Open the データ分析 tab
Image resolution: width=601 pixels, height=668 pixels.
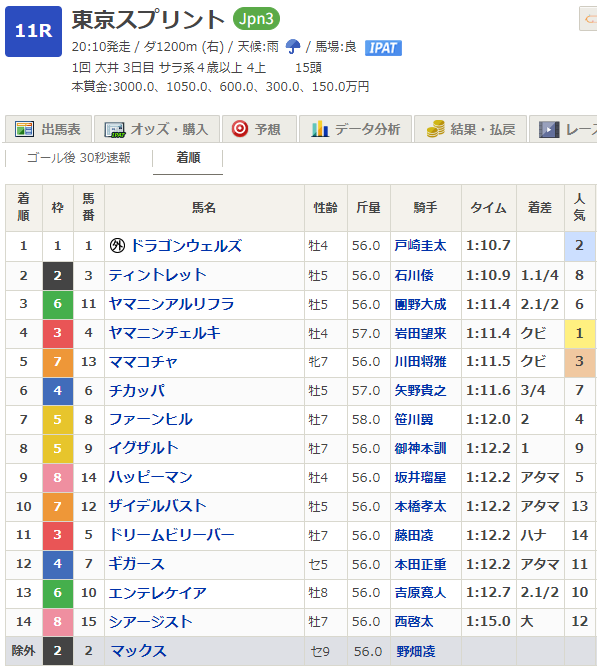(x=356, y=129)
